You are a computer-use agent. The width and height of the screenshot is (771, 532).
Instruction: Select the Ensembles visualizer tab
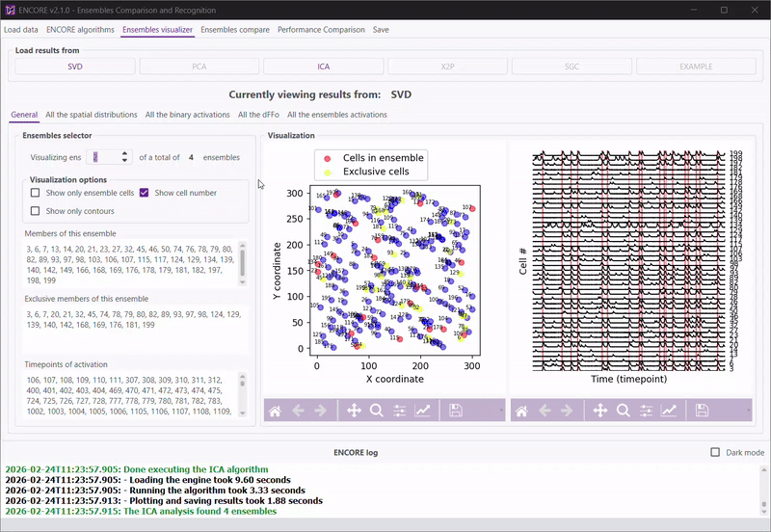157,30
